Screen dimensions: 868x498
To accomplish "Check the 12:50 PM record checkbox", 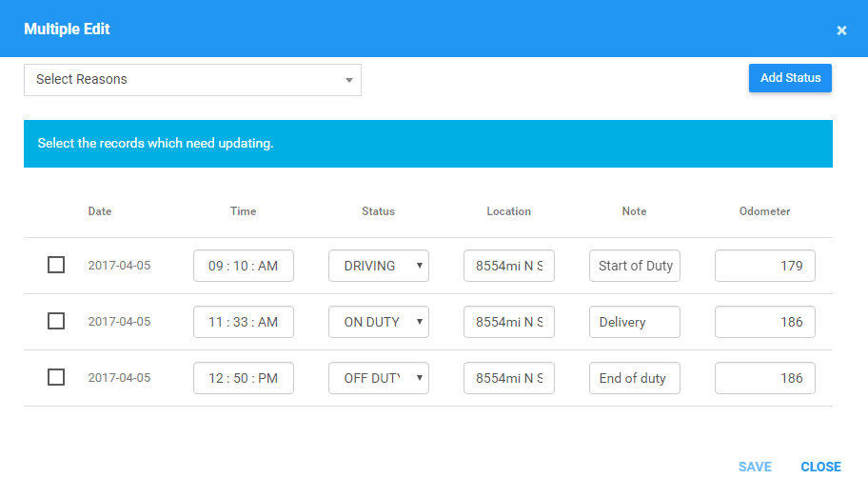I will [x=56, y=377].
